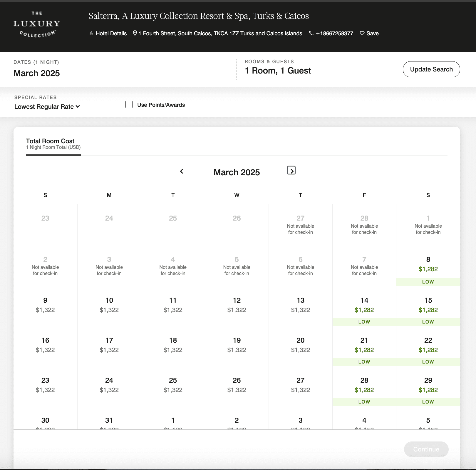
Task: Pick March 19 date cell
Action: click(x=237, y=346)
